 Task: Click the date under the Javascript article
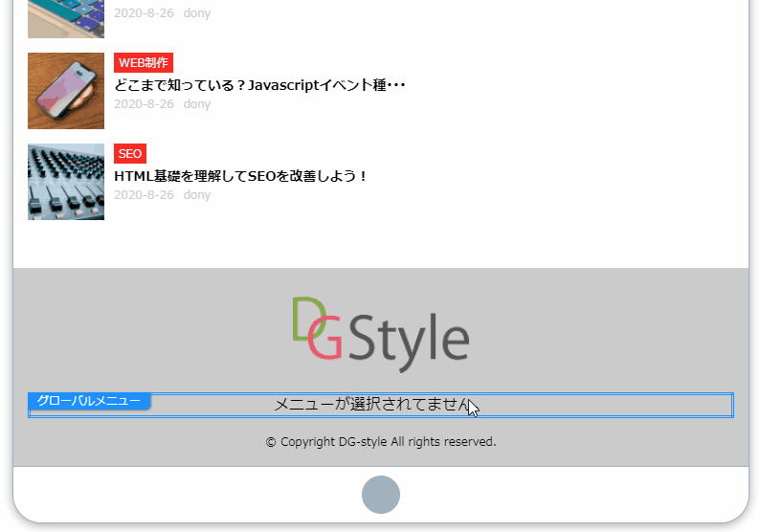point(144,103)
